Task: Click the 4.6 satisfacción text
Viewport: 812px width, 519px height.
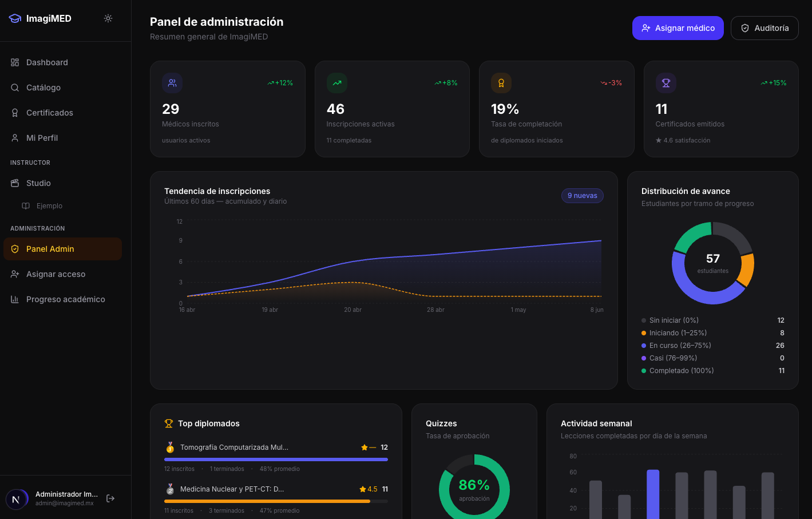Action: [x=683, y=140]
